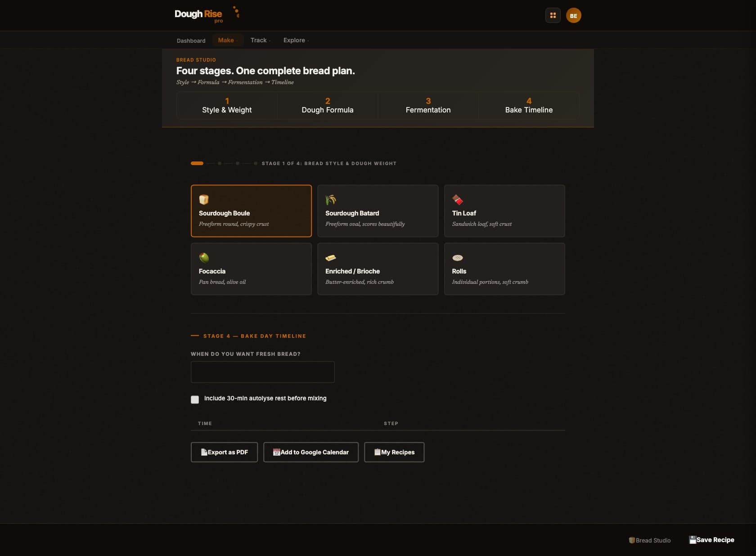Expand the Track menu
This screenshot has width=756, height=556.
[261, 40]
